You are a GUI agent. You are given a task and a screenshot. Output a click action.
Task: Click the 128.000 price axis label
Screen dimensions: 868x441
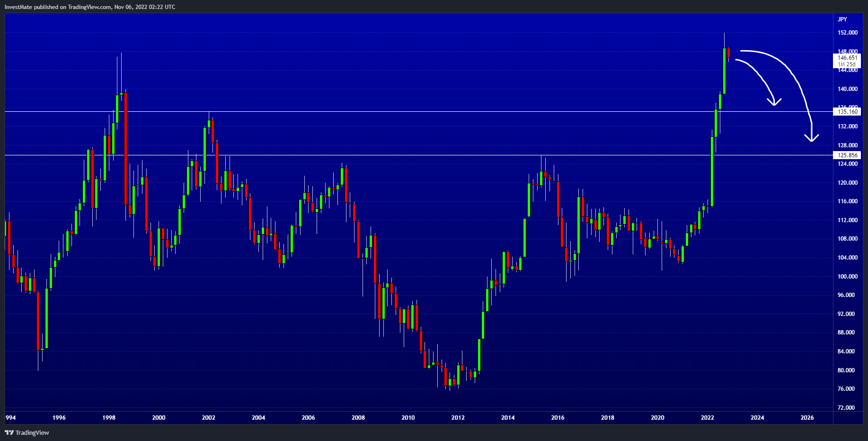847,145
